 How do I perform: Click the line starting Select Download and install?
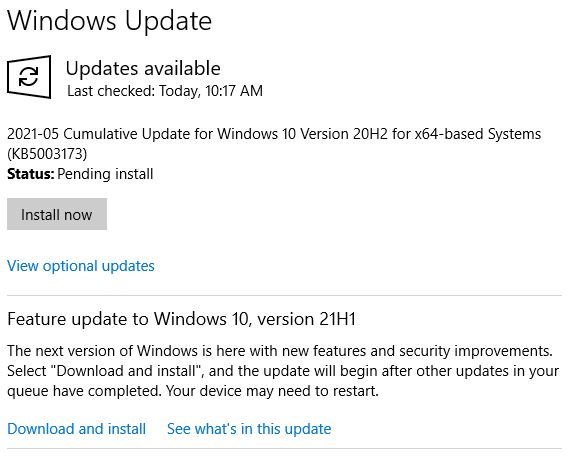tap(283, 371)
